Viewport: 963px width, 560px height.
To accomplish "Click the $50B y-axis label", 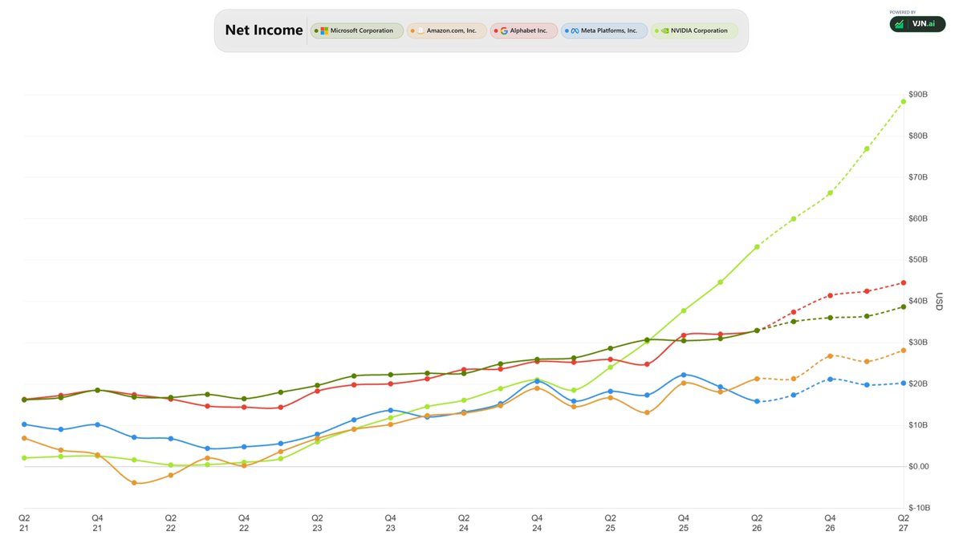I will click(918, 260).
